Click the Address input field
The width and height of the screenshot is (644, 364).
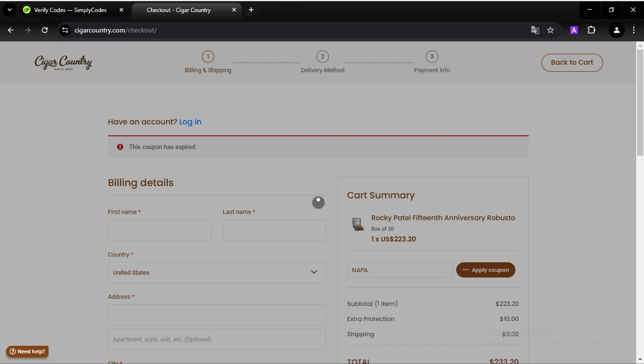point(217,315)
